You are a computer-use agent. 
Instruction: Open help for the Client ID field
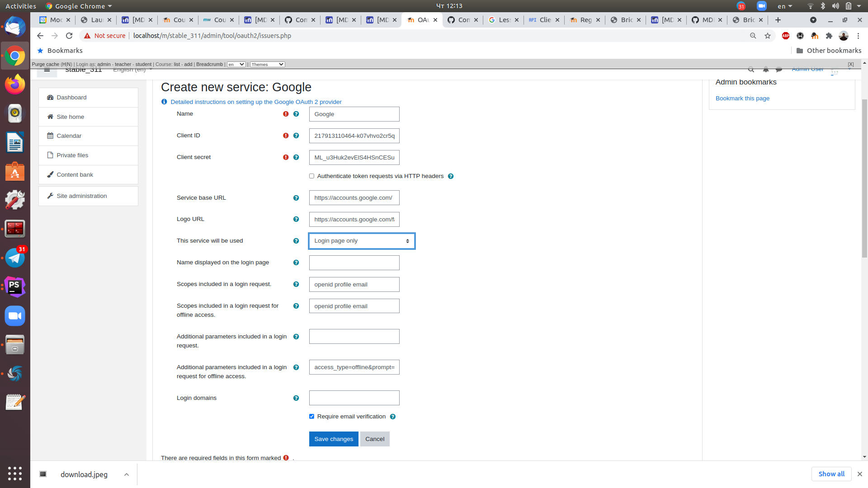point(296,136)
